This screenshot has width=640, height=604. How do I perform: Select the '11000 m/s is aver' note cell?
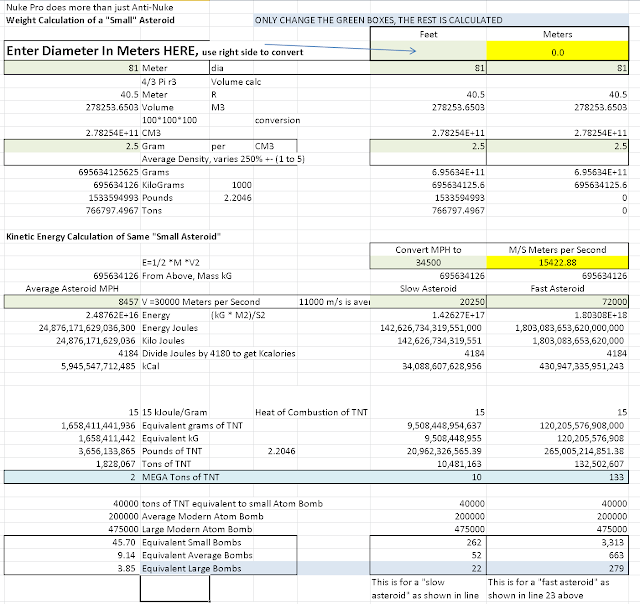point(334,302)
